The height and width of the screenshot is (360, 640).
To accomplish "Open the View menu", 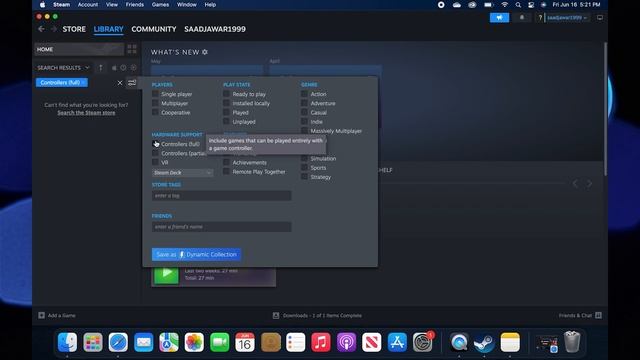I will click(112, 5).
